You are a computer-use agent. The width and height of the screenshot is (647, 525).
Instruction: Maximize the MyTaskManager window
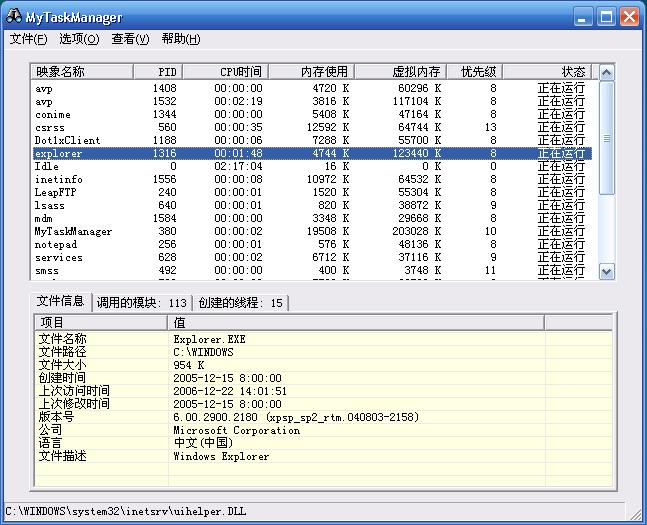click(x=606, y=17)
